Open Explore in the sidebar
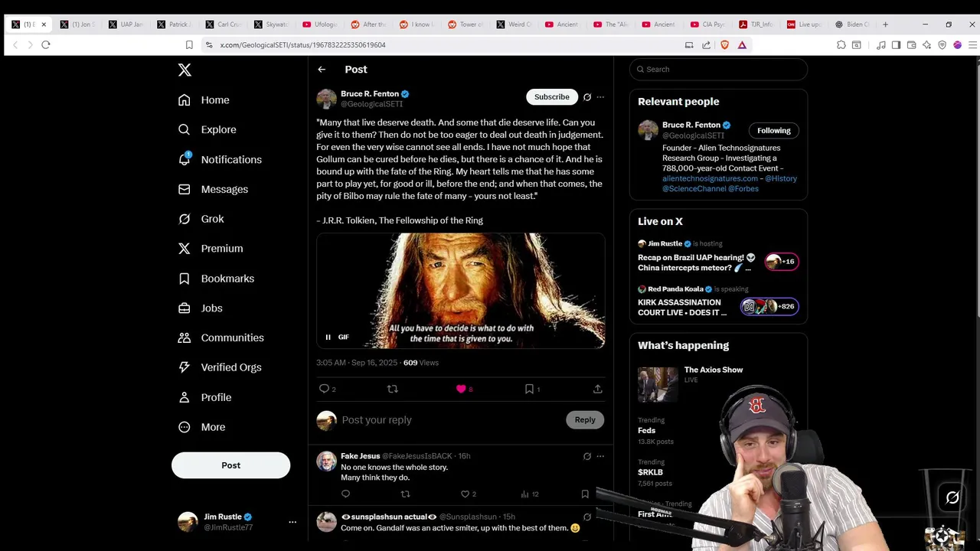Image resolution: width=980 pixels, height=551 pixels. click(207, 130)
